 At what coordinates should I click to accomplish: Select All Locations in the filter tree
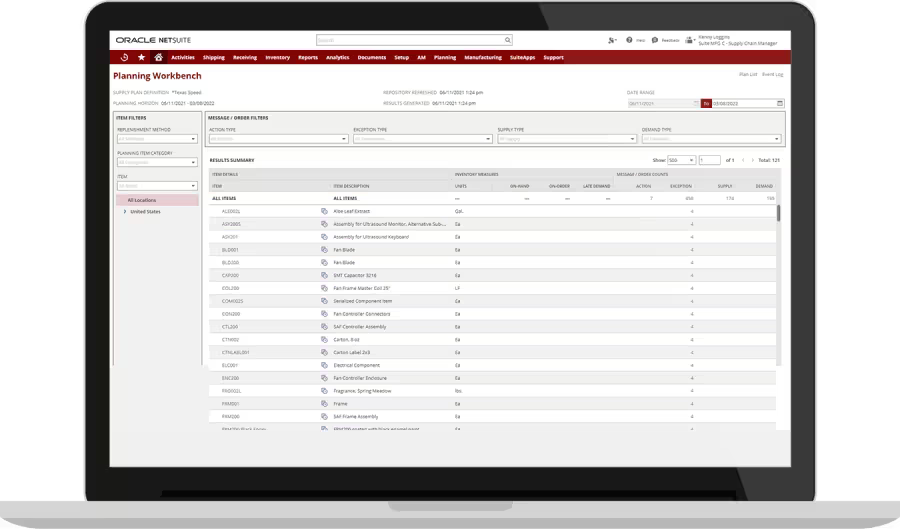click(142, 200)
